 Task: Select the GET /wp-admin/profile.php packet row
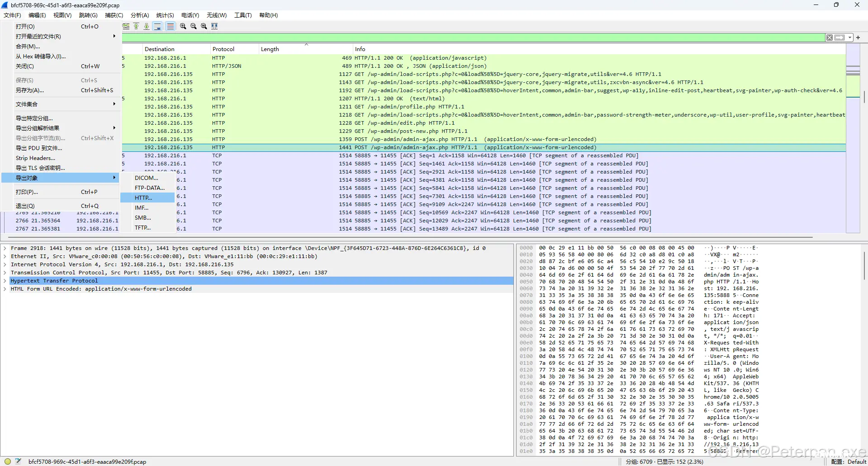(484, 107)
